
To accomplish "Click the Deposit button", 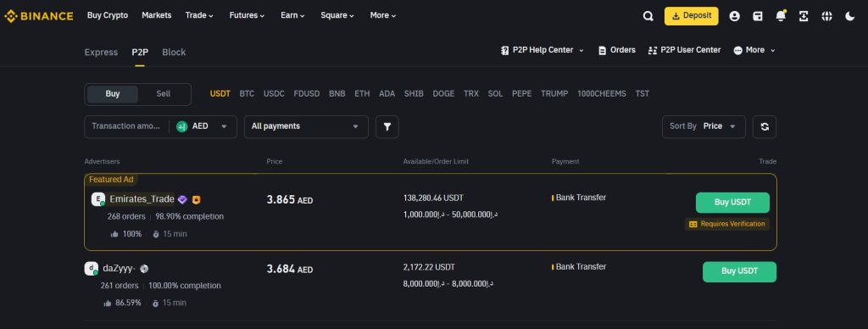I will (x=692, y=16).
